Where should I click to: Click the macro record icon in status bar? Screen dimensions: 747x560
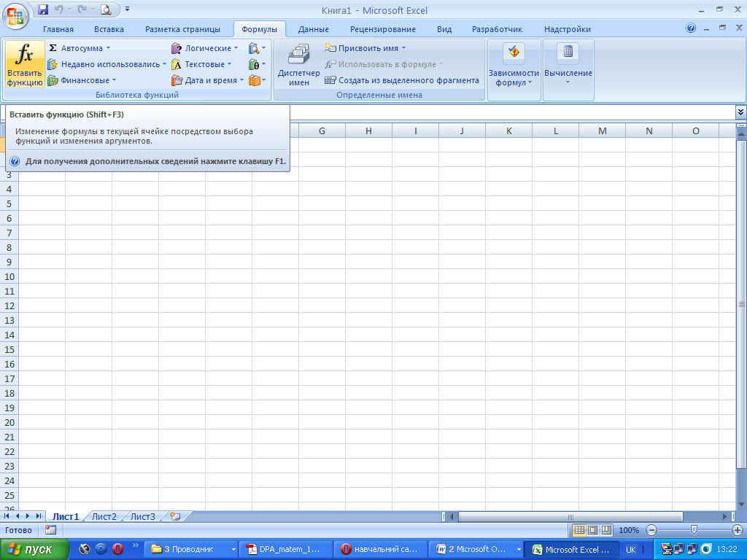50,529
